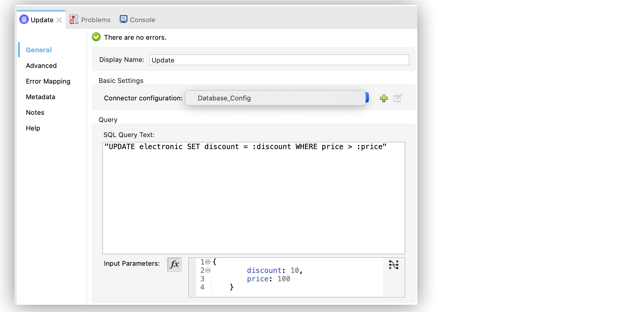Open the Help section
This screenshot has height=312, width=644.
[x=33, y=128]
